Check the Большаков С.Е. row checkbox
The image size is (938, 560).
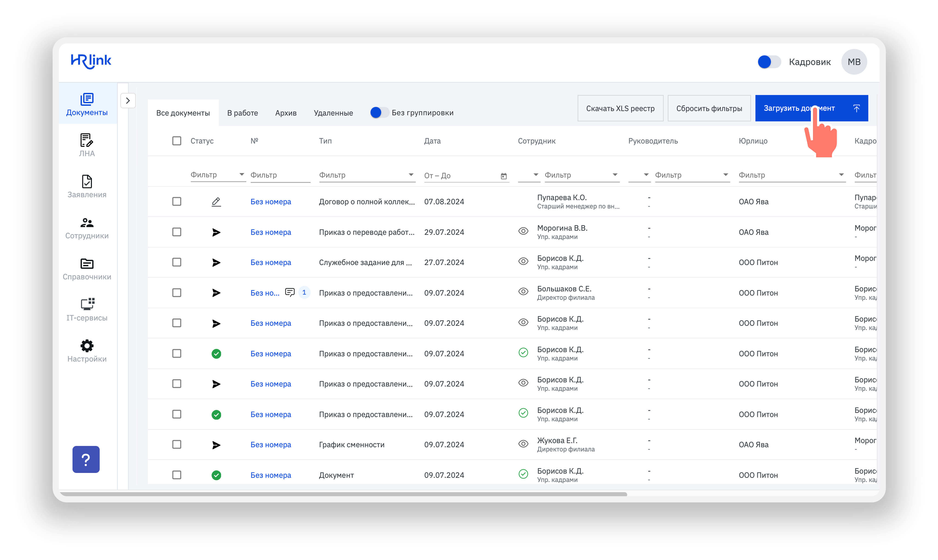click(177, 293)
